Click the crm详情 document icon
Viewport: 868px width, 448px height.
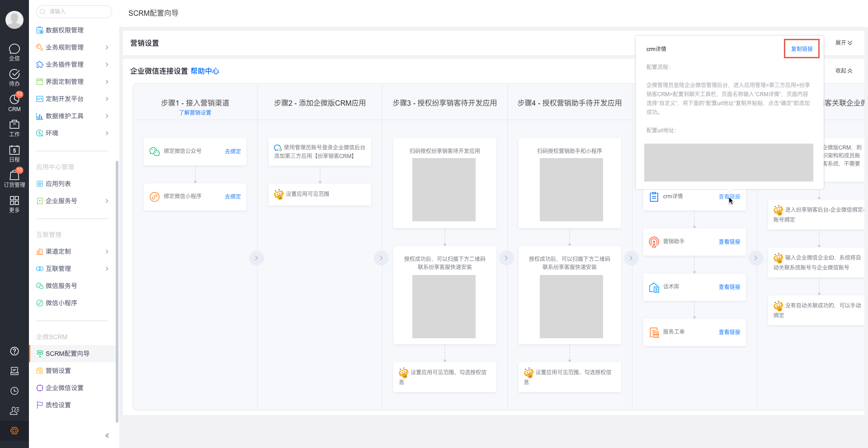(x=654, y=196)
